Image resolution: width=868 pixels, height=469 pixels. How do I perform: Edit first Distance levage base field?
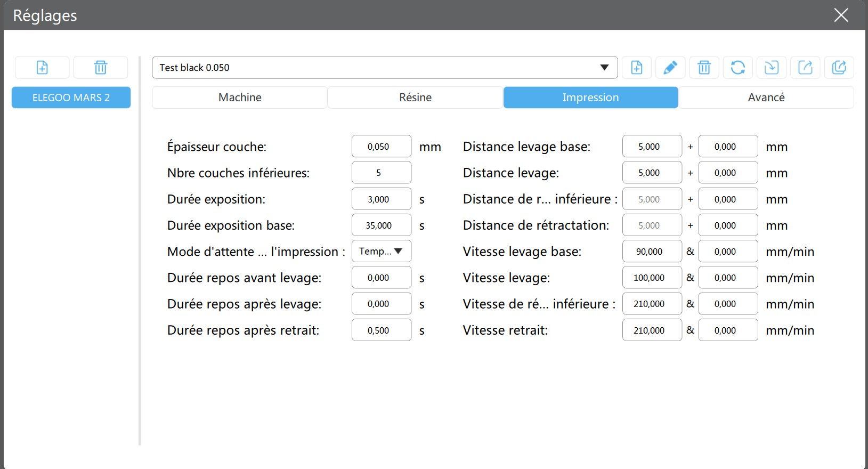point(652,147)
